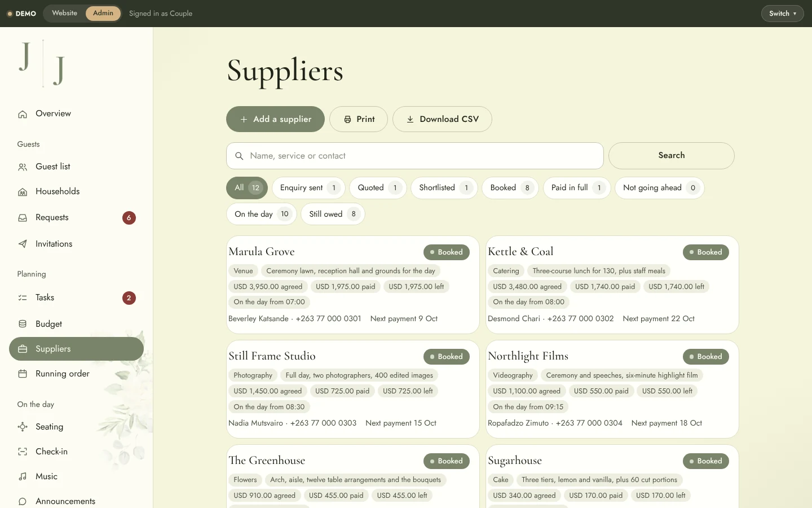812x508 pixels.
Task: Switch to Admin mode
Action: [x=103, y=13]
